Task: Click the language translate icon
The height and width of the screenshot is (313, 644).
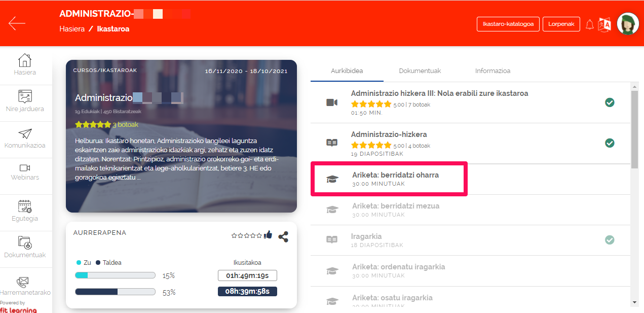Action: pos(604,24)
